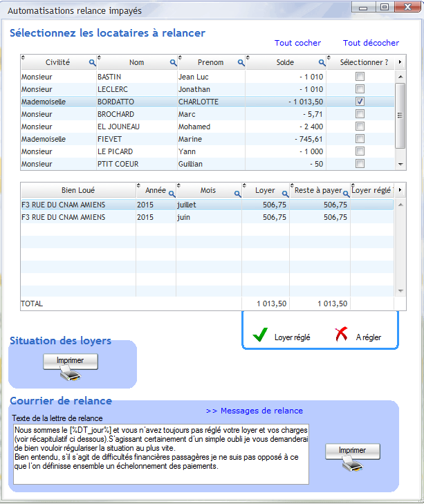This screenshot has height=504, width=424.
Task: Click the sort arrows of the Solde column
Action: click(248, 57)
